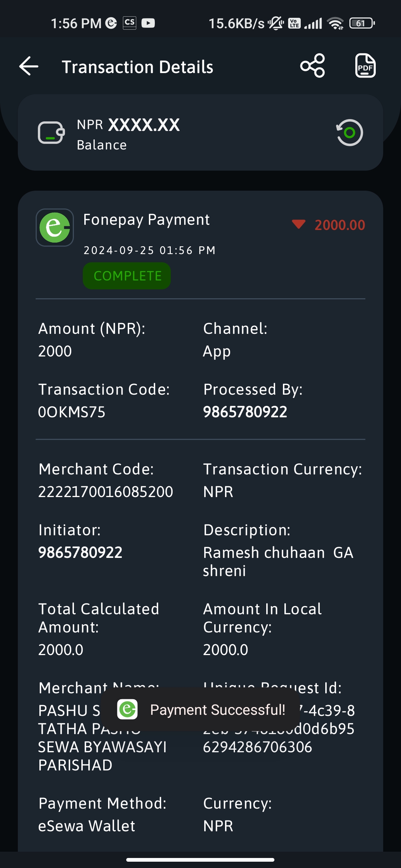Tap the eSewa logo on Fonepay Payment
The image size is (401, 868).
(55, 227)
